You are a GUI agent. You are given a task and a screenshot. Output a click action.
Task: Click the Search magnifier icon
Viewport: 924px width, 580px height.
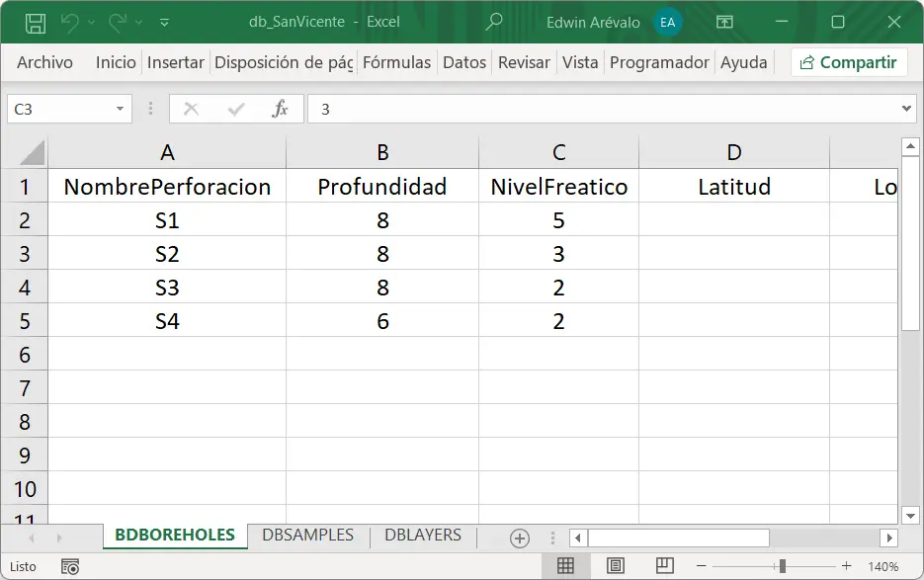point(494,22)
